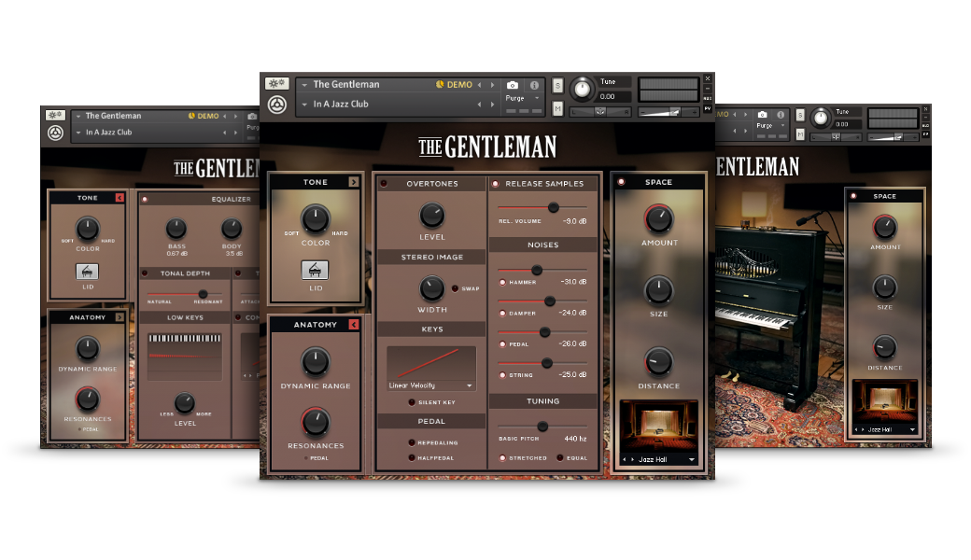971x560 pixels.
Task: Select the Stretched tuning option
Action: [x=502, y=458]
